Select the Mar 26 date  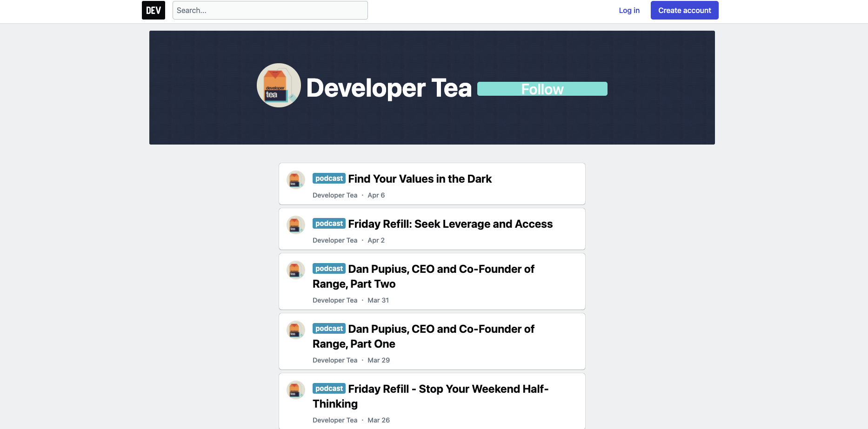tap(379, 420)
